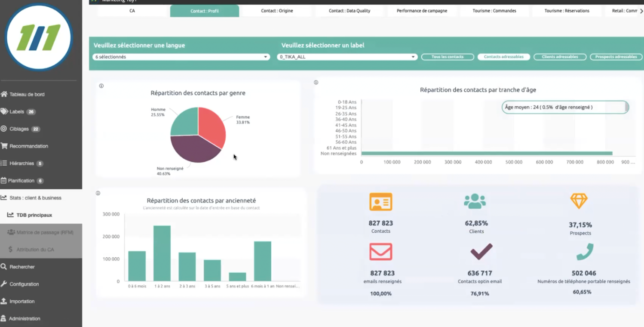
Task: Open the CA tab
Action: pyautogui.click(x=132, y=11)
